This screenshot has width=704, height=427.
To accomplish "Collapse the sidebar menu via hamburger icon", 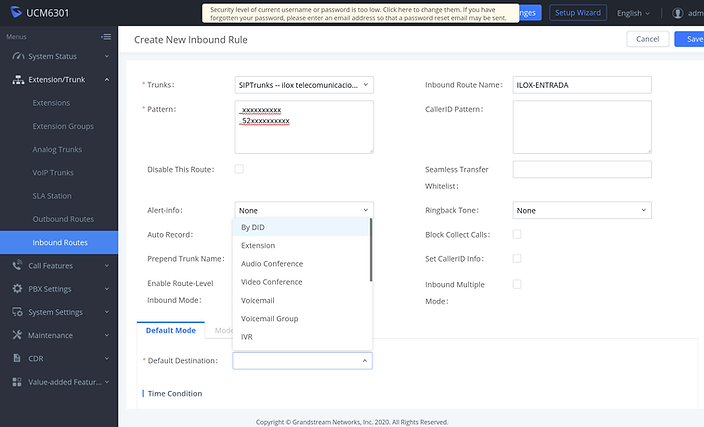I will tap(106, 37).
